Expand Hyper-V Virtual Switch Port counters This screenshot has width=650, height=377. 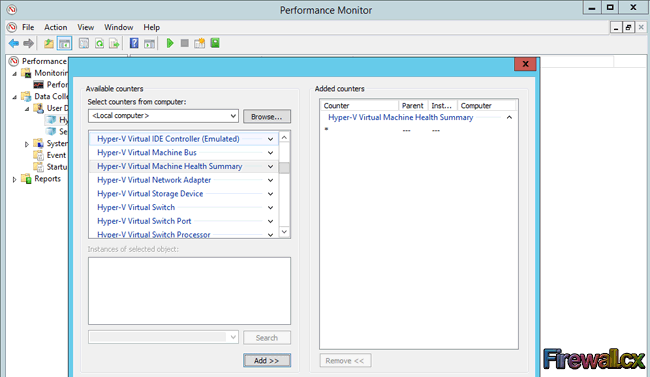tap(270, 221)
